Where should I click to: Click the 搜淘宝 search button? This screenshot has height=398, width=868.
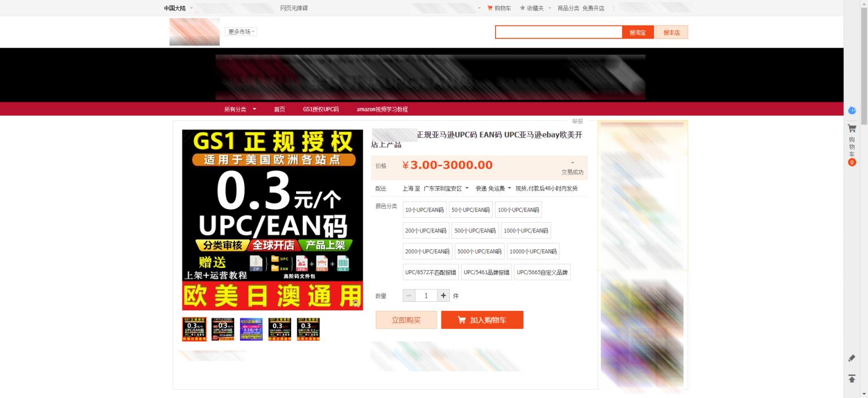638,32
